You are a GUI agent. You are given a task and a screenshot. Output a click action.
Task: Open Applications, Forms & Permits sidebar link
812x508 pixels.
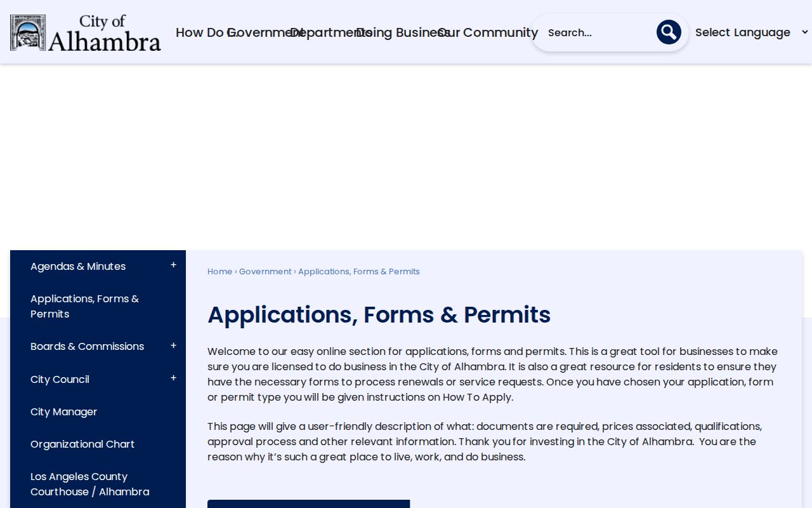click(84, 306)
